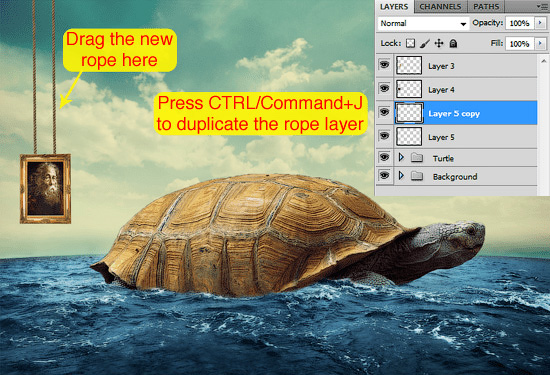Select the Background group folder icon

point(417,175)
